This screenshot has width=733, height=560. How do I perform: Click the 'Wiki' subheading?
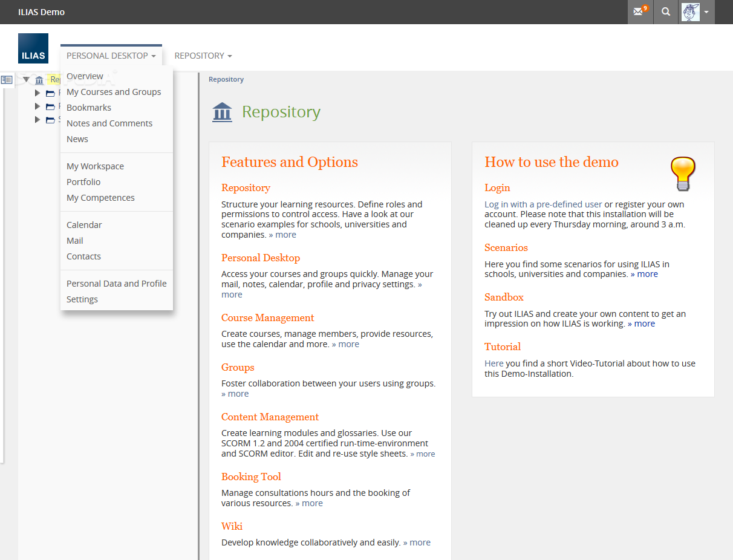232,527
